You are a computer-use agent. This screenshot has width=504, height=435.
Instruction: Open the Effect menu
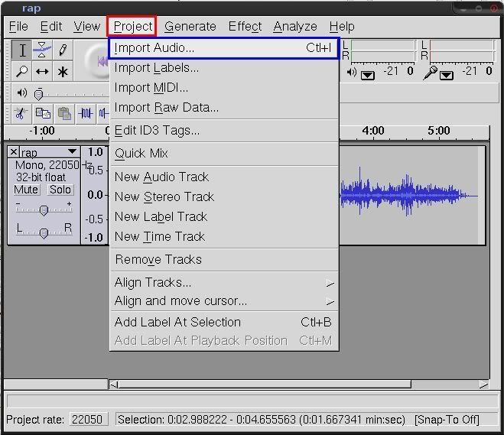click(245, 26)
